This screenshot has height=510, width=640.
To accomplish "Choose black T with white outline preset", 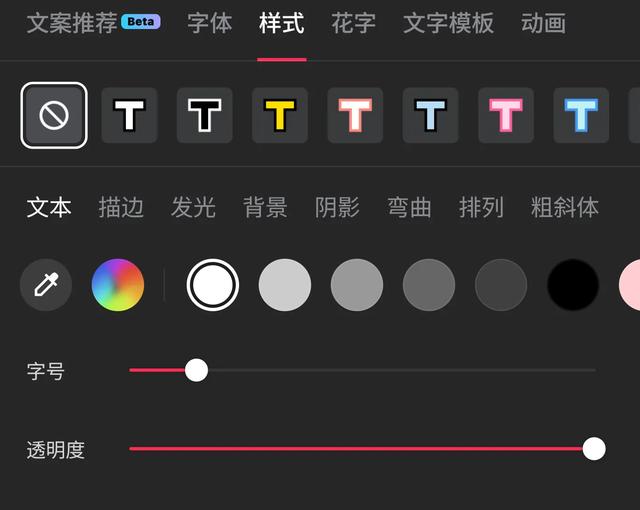I will (x=204, y=115).
